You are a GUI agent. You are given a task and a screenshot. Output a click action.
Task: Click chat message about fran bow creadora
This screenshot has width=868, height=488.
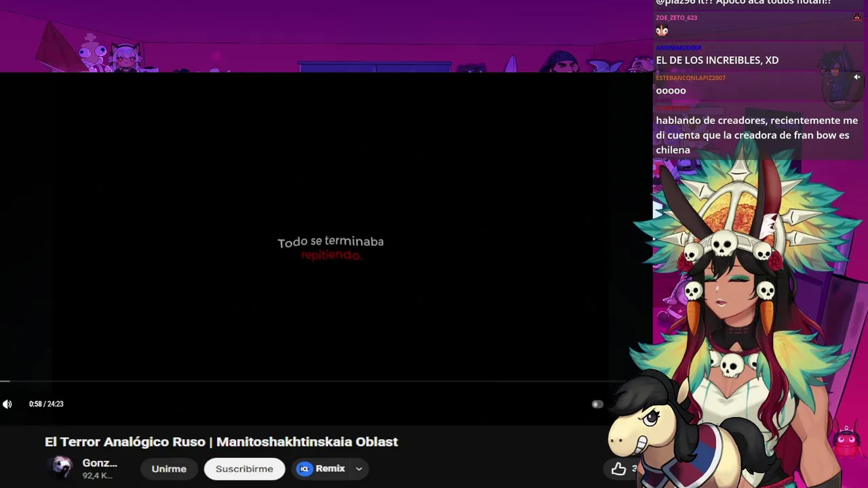click(x=757, y=135)
